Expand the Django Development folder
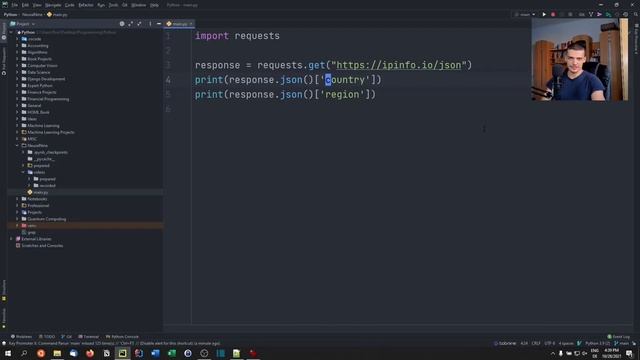Image resolution: width=640 pixels, height=360 pixels. point(17,79)
